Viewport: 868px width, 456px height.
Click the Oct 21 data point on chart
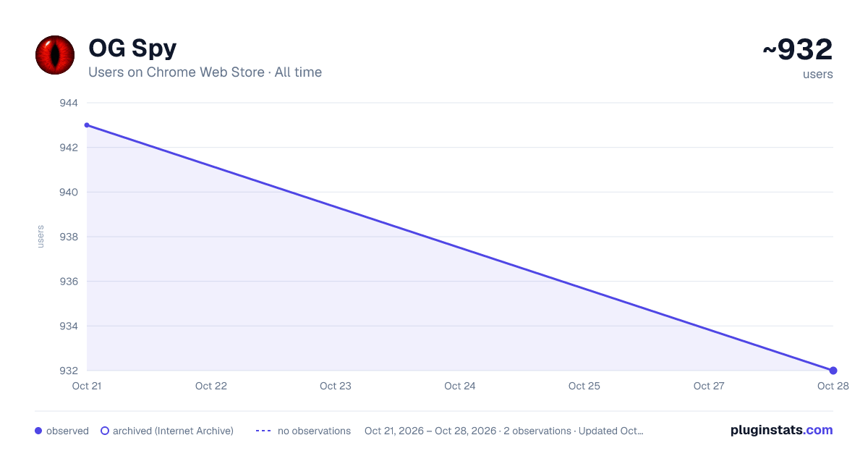point(87,125)
